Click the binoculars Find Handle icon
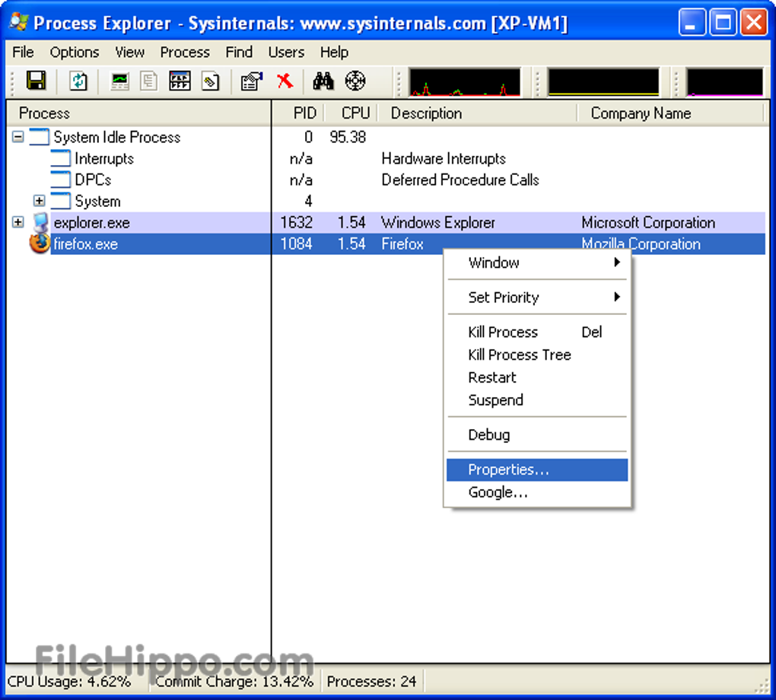This screenshot has height=700, width=776. pyautogui.click(x=323, y=81)
